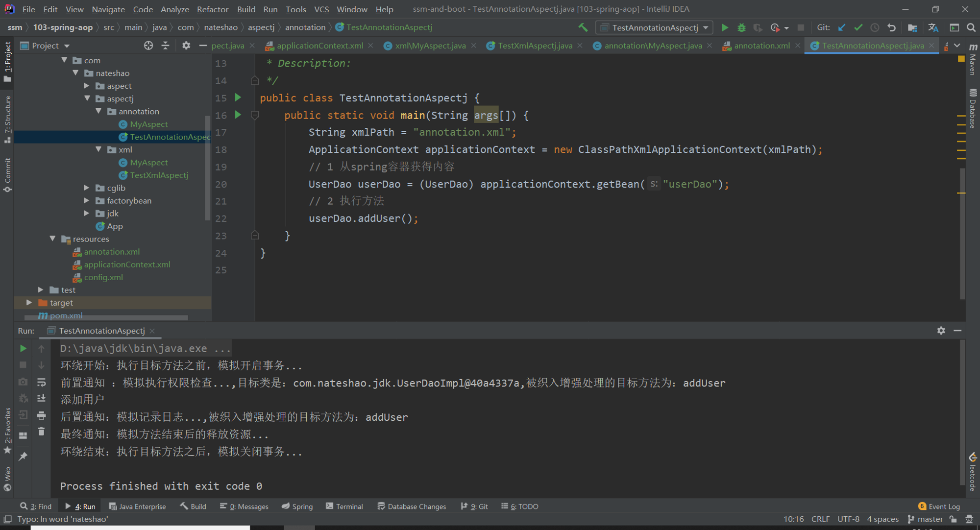The width and height of the screenshot is (980, 530).
Task: Collapse the annotation package
Action: click(x=98, y=111)
